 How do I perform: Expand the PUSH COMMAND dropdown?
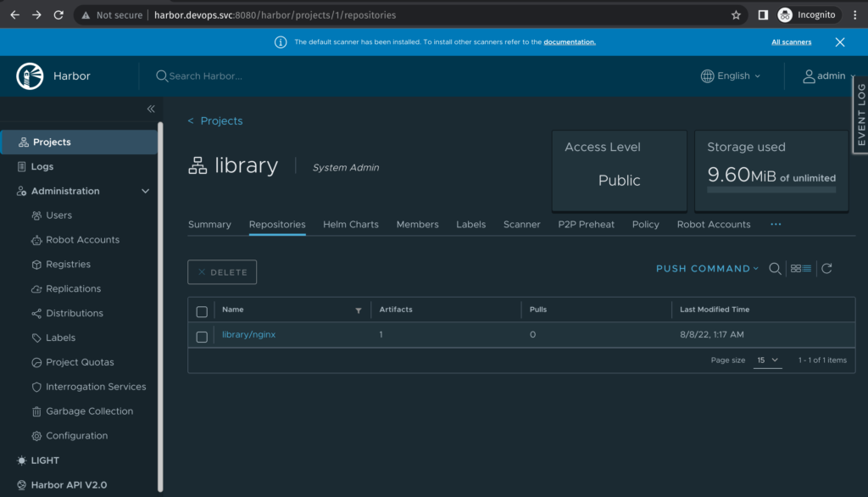tap(707, 269)
